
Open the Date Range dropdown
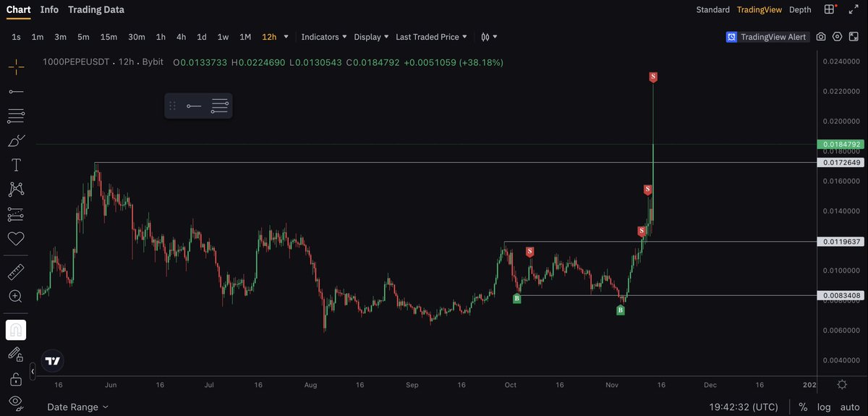(x=77, y=407)
